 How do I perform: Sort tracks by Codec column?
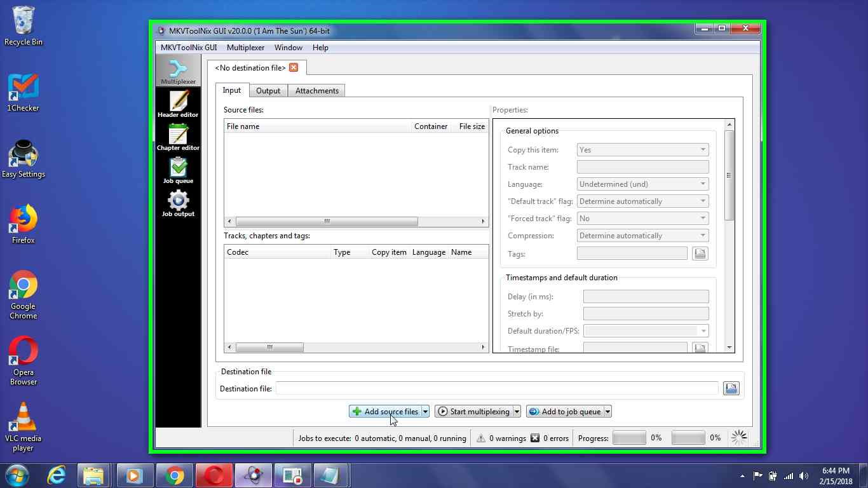(277, 252)
